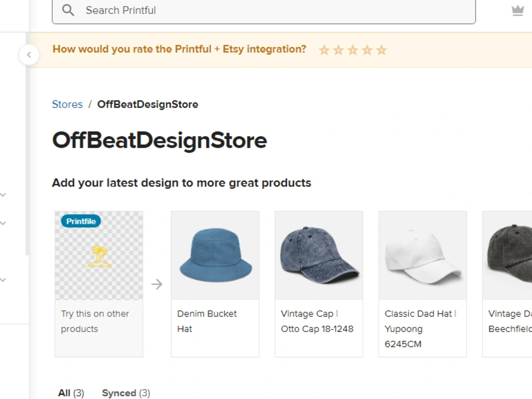Click the arrow next to printfile card

click(x=157, y=284)
